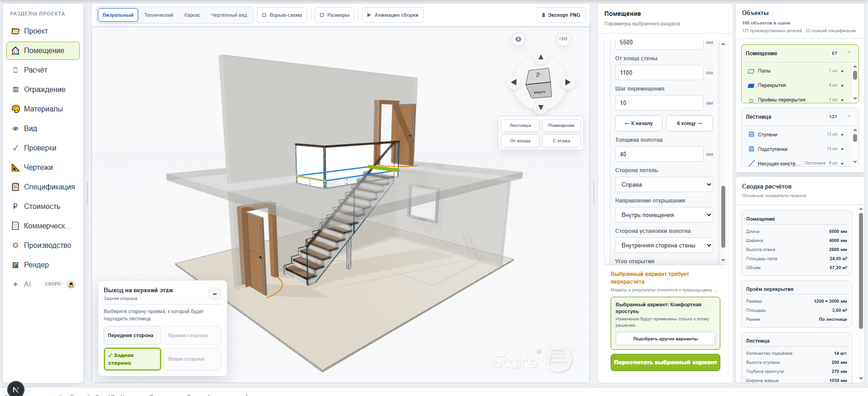Select Визуальный view tab
Viewport: 868px width, 396px height.
[118, 15]
